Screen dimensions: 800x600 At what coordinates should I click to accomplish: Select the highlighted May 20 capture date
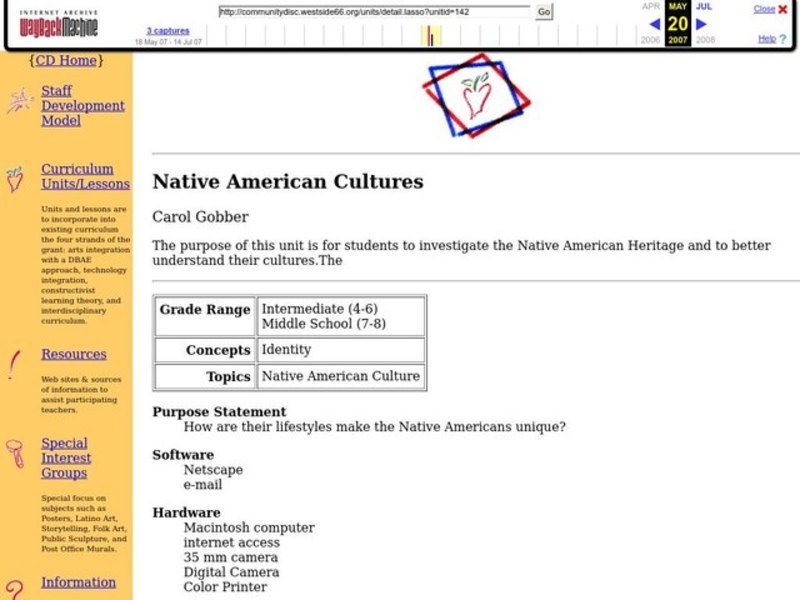click(677, 23)
